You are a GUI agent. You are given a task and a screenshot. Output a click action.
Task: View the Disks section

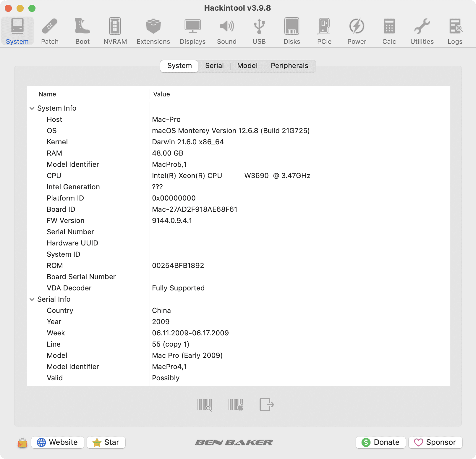click(292, 31)
